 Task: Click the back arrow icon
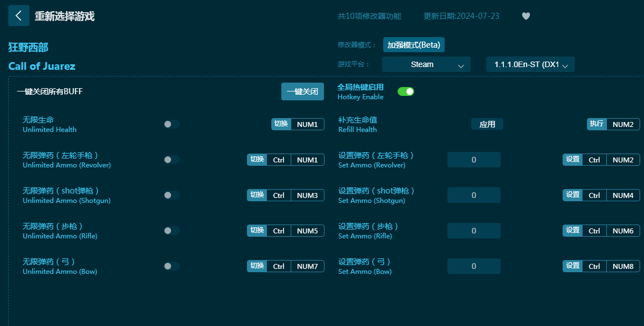point(18,16)
